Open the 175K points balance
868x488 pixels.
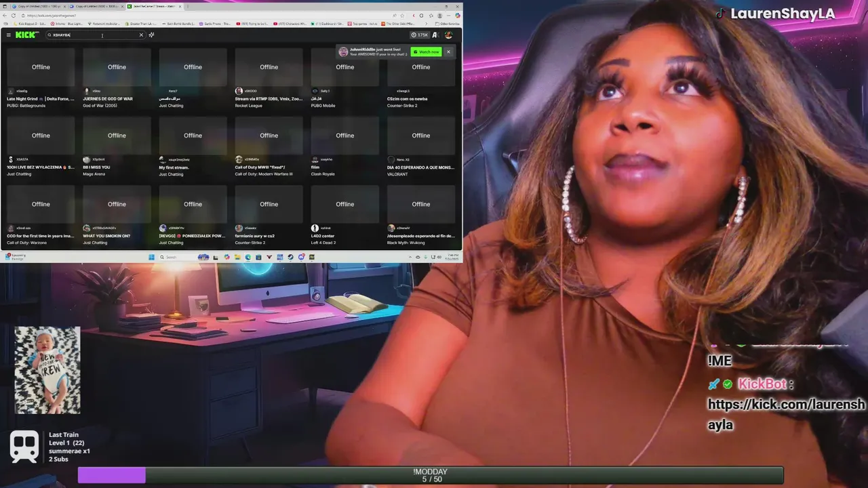pyautogui.click(x=420, y=35)
